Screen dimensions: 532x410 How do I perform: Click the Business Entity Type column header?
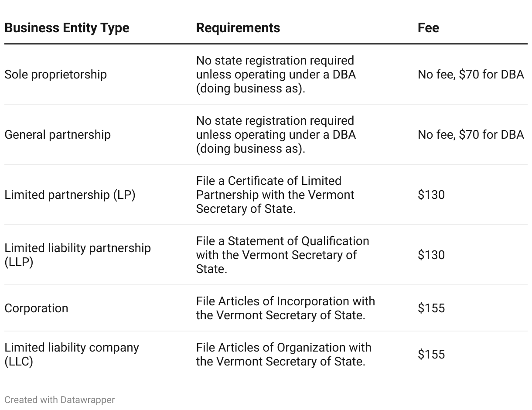(x=67, y=28)
